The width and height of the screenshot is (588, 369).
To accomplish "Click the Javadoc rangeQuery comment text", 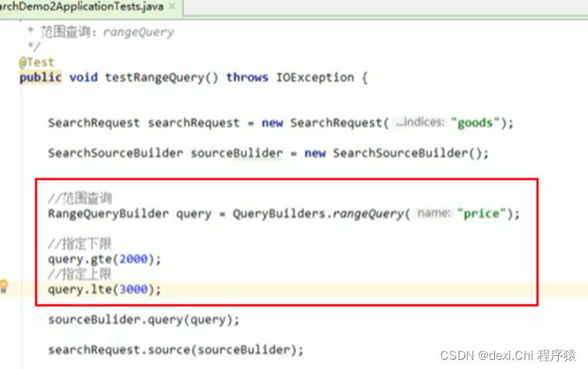I will pos(139,32).
